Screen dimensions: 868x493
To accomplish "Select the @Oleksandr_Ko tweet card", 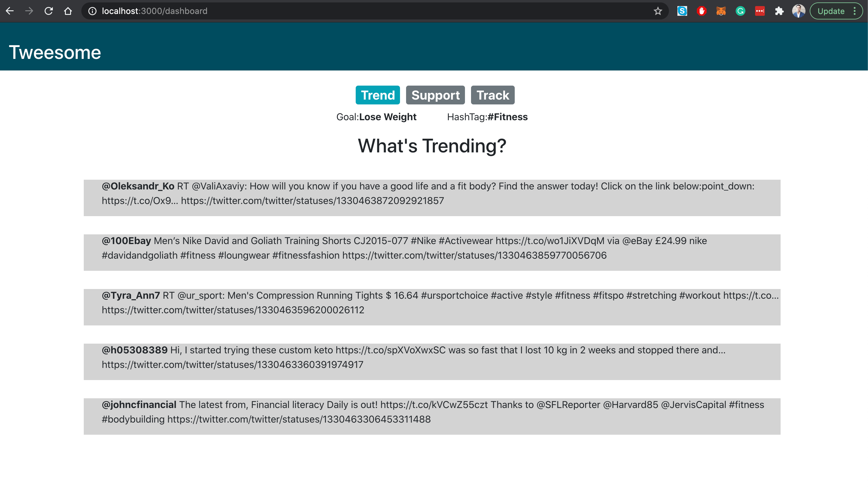I will pyautogui.click(x=432, y=198).
